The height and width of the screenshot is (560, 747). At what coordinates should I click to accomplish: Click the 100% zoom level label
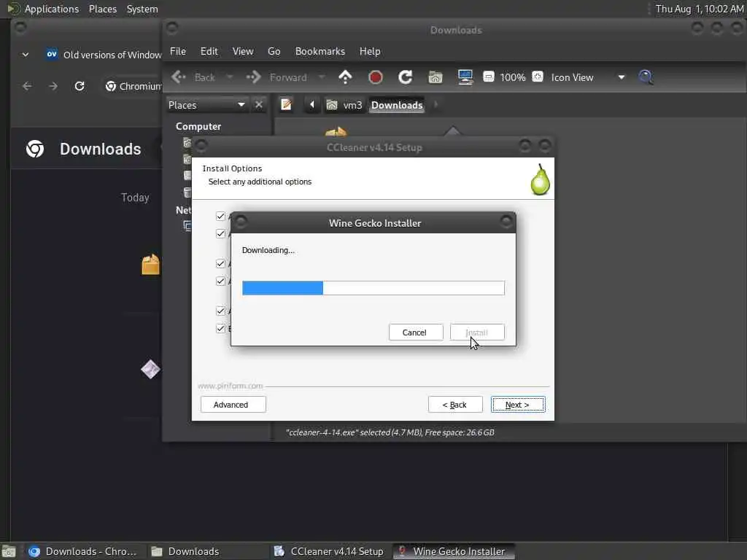[x=513, y=77]
